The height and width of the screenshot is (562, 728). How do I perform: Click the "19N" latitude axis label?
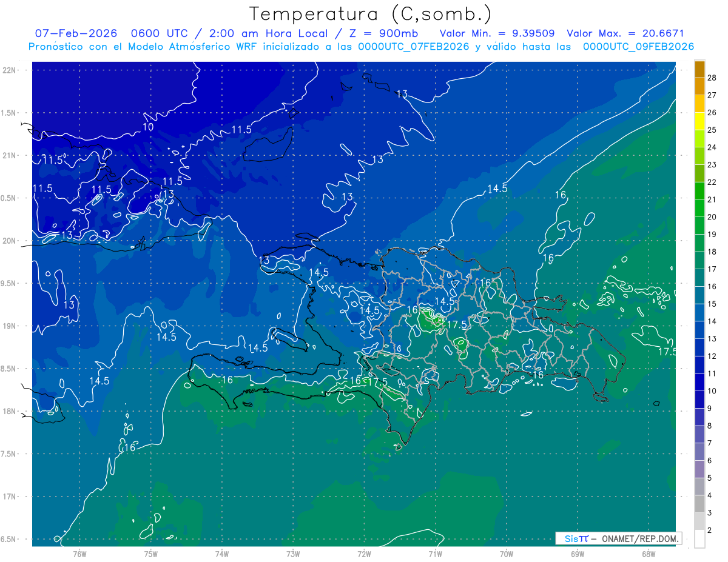click(x=9, y=326)
